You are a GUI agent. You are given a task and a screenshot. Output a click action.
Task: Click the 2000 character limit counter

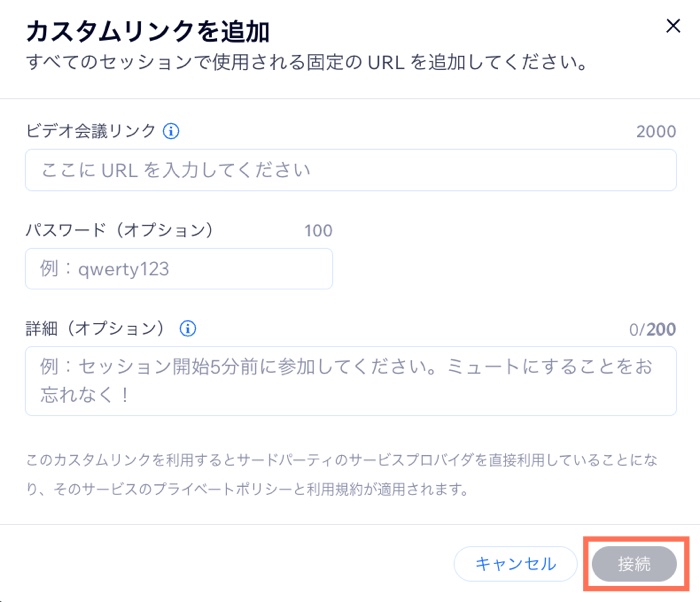click(x=656, y=131)
